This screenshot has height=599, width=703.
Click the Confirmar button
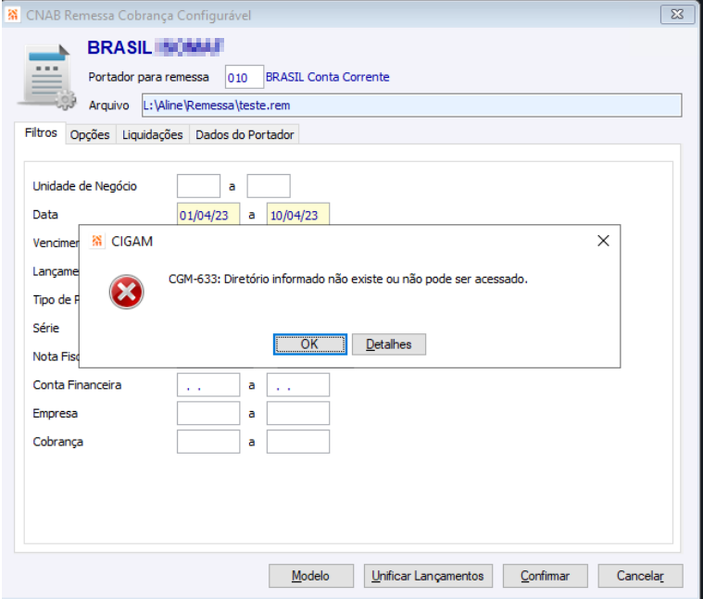[x=545, y=576]
